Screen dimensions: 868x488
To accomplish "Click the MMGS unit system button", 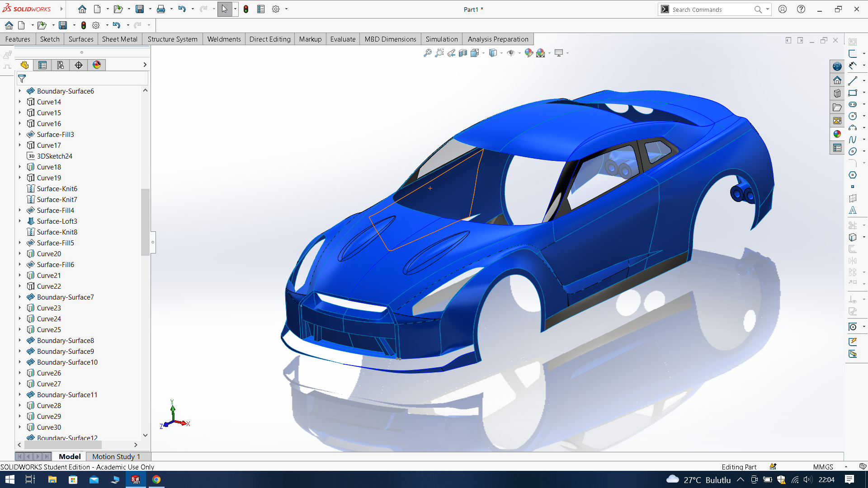I will click(x=823, y=467).
